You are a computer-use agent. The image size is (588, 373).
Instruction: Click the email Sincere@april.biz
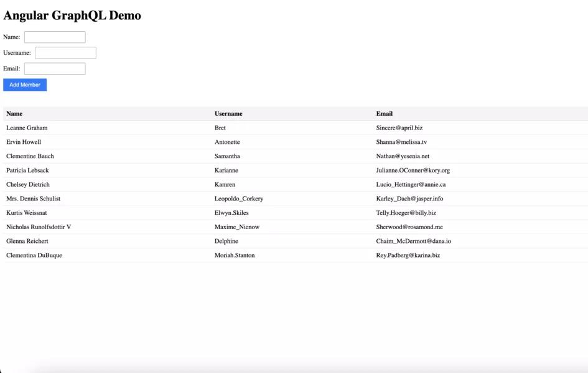[x=399, y=128]
